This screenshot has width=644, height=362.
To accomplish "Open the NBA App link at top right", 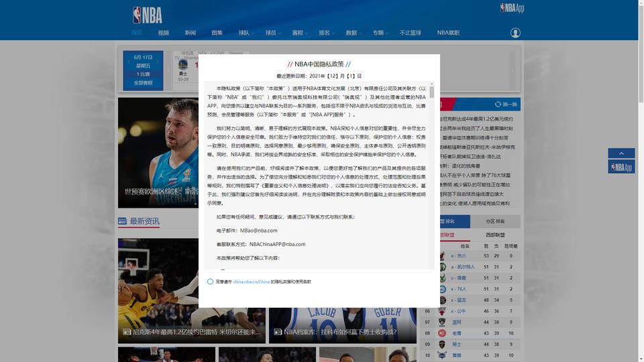I will [512, 8].
